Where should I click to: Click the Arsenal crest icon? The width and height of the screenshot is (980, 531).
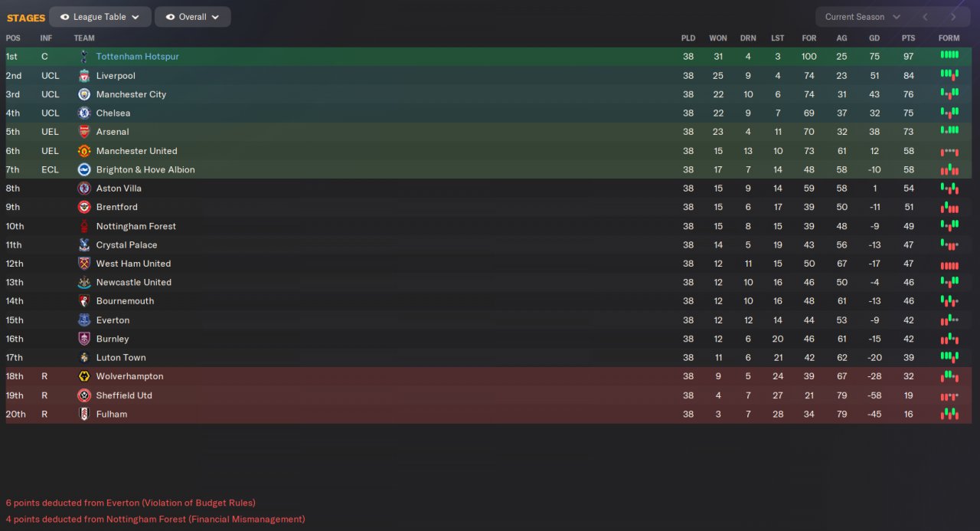coord(84,132)
